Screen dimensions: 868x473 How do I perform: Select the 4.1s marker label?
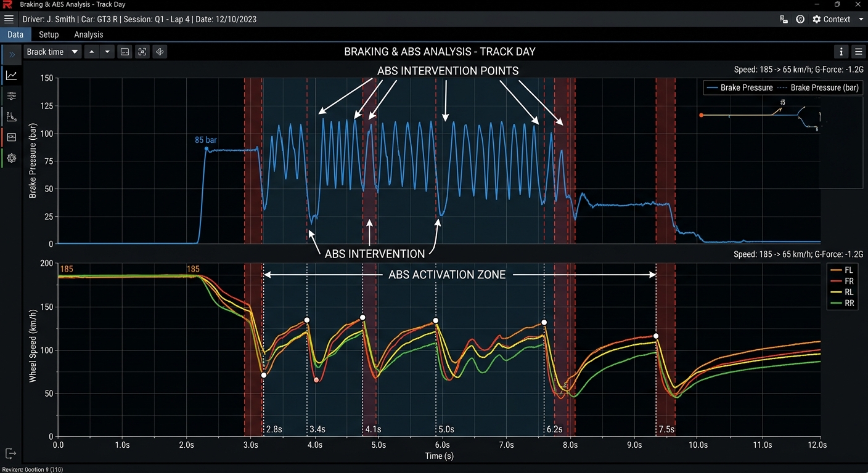click(x=373, y=429)
